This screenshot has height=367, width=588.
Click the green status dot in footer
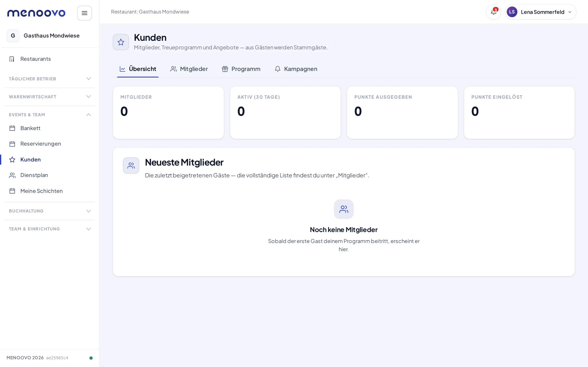tap(91, 358)
